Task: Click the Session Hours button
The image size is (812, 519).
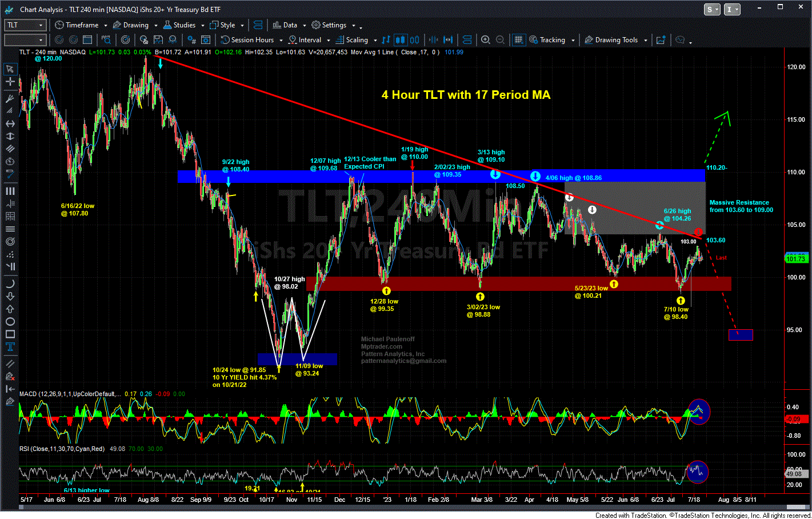Action: point(247,40)
